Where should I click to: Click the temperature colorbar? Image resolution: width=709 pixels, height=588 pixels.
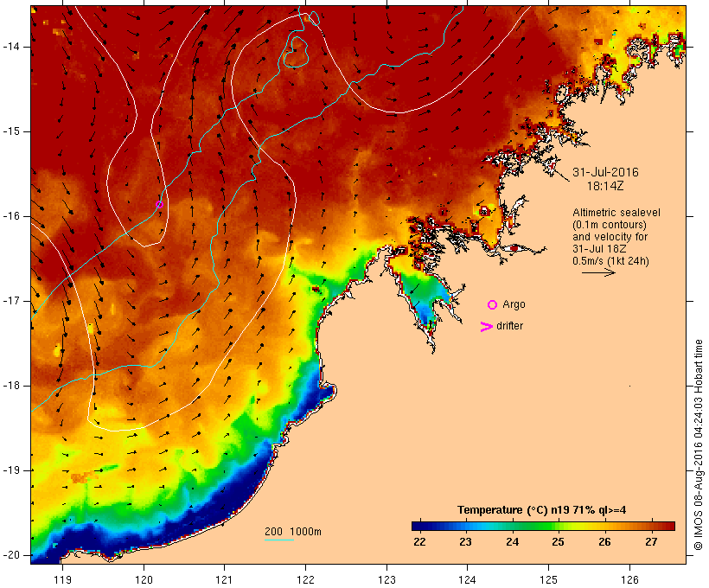543,526
